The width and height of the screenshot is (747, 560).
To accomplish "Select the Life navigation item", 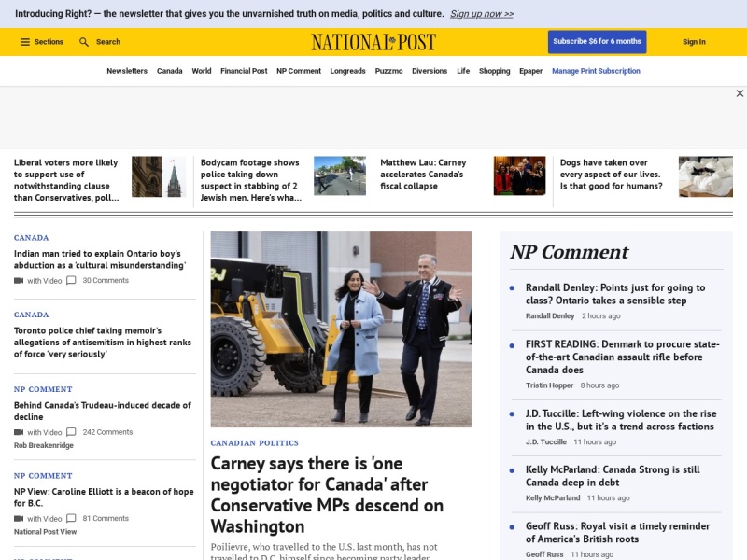I will click(x=463, y=71).
